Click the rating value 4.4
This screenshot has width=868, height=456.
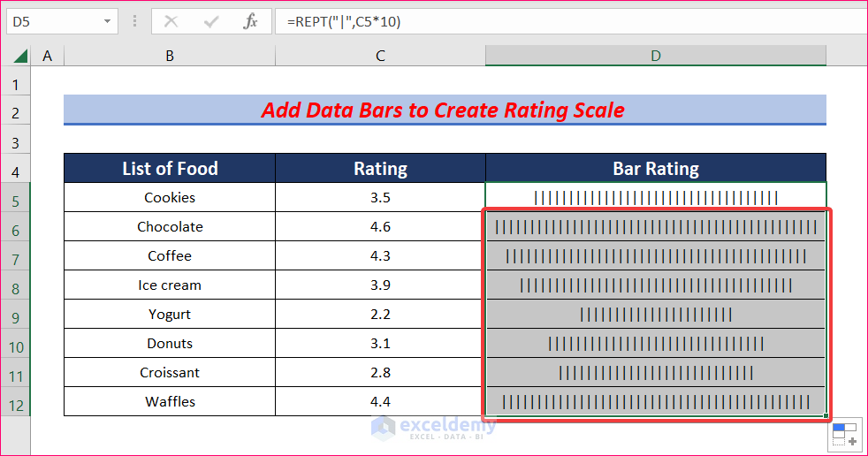tap(380, 402)
